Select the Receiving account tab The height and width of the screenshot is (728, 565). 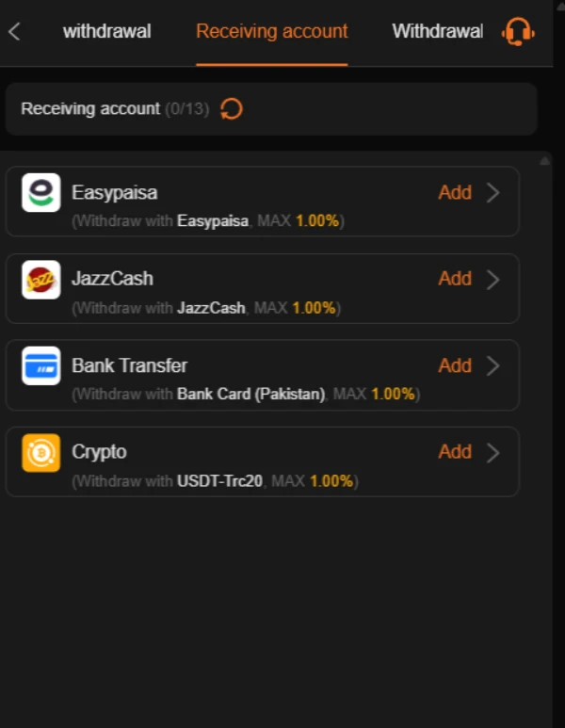click(x=271, y=32)
